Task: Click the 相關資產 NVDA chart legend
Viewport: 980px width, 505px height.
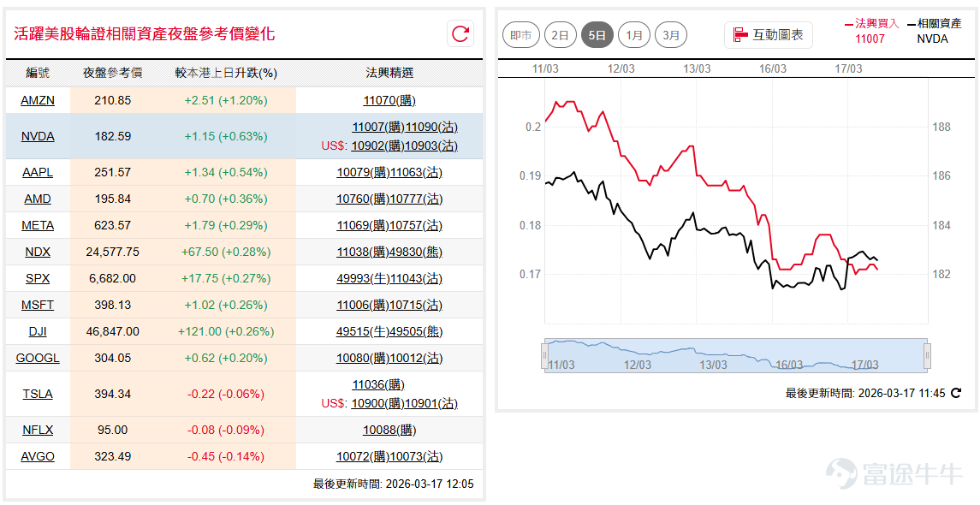Action: 933,30
